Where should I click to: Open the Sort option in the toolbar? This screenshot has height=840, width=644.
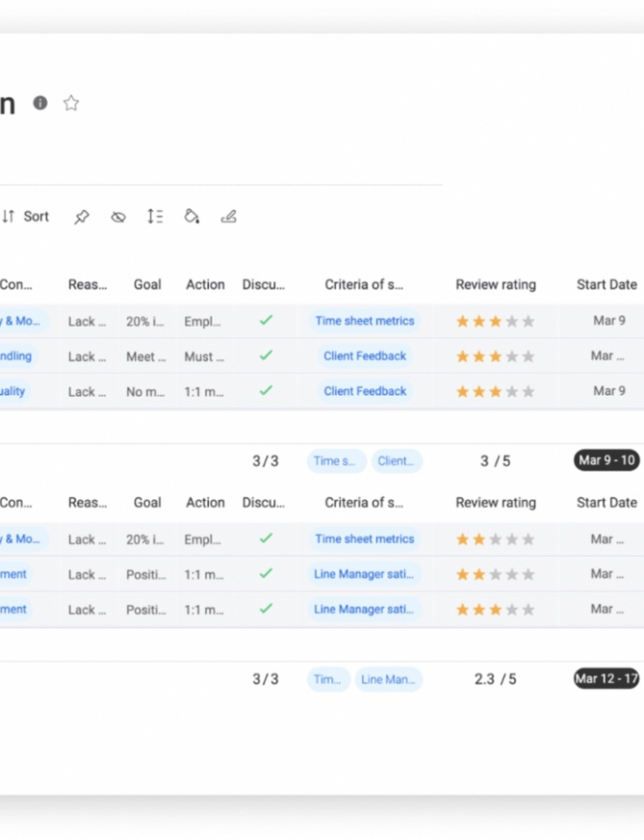tap(26, 217)
